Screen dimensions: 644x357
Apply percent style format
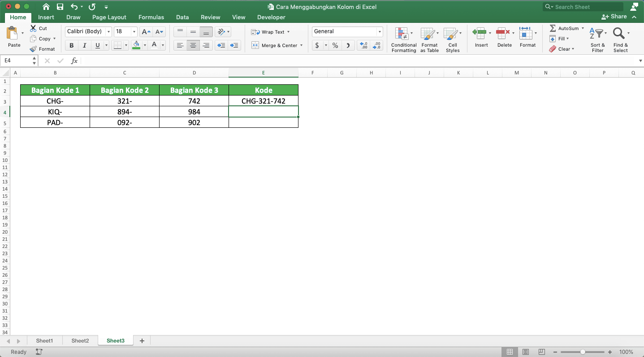[x=335, y=45]
